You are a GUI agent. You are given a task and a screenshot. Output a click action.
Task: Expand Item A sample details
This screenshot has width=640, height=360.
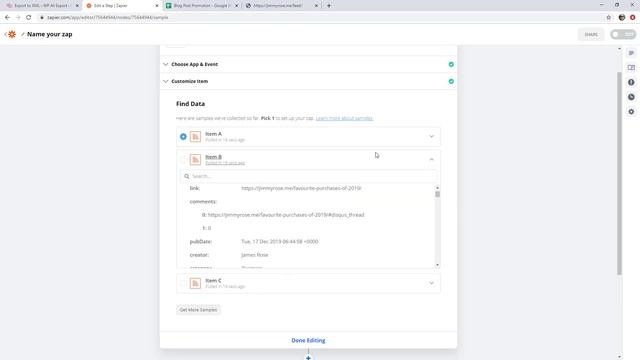click(x=431, y=137)
